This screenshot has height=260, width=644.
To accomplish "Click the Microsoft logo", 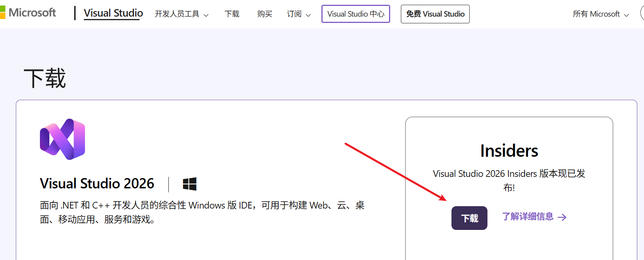I will click(x=28, y=13).
